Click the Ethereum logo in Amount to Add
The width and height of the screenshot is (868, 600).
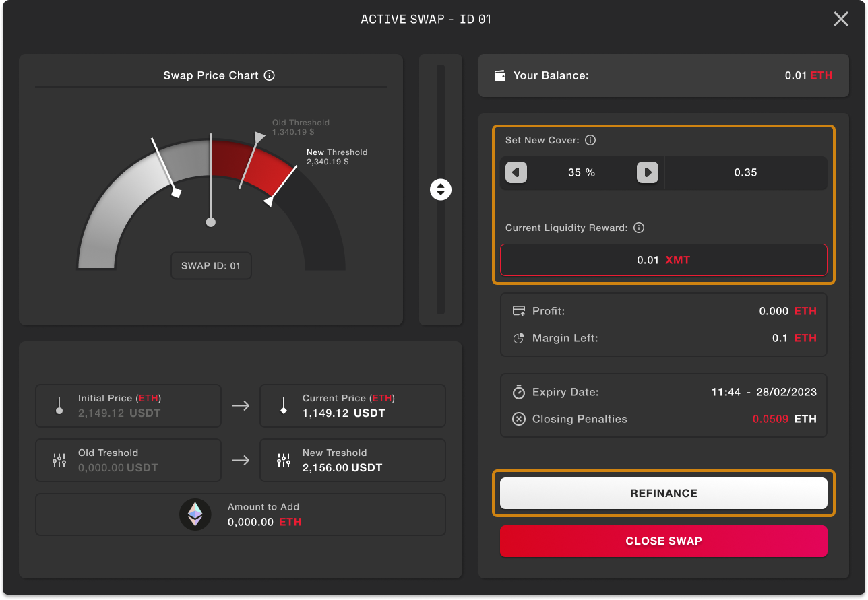[195, 514]
